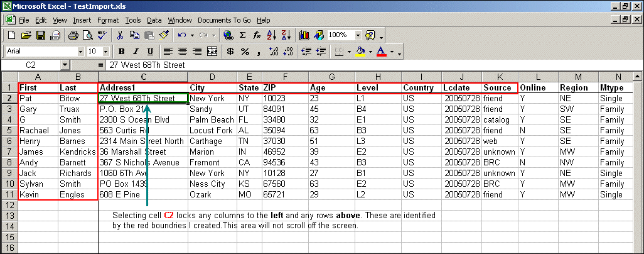Screen dimensions: 644x254
Task: Launch the Chart Wizard icon
Action: [x=304, y=35]
